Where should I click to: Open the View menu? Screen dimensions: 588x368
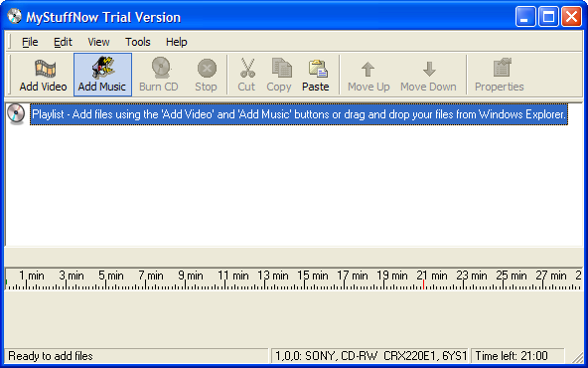[x=98, y=42]
